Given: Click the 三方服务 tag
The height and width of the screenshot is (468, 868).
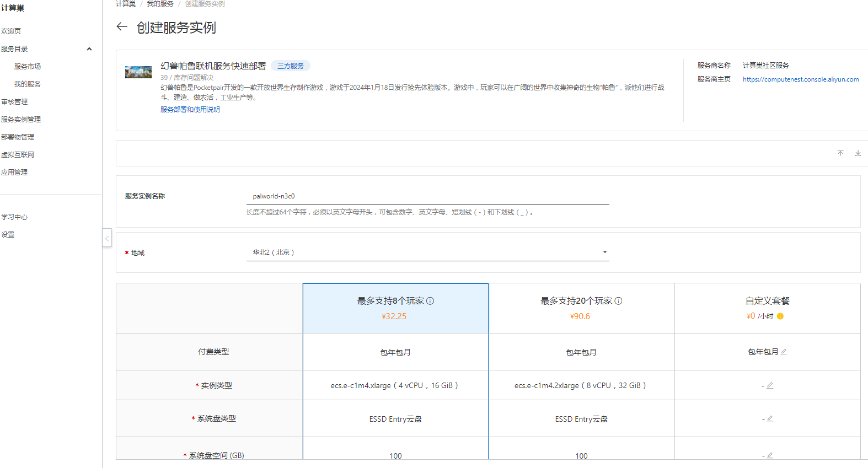Looking at the screenshot, I should pyautogui.click(x=291, y=66).
